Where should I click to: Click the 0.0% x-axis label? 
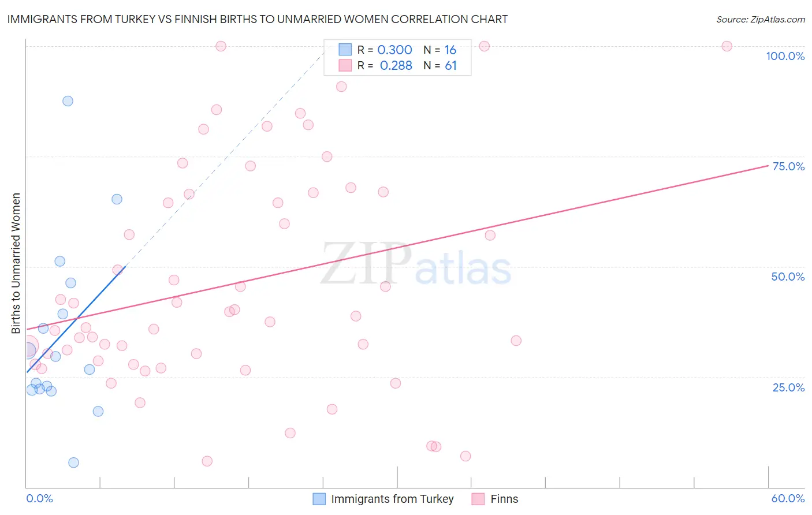click(x=39, y=498)
